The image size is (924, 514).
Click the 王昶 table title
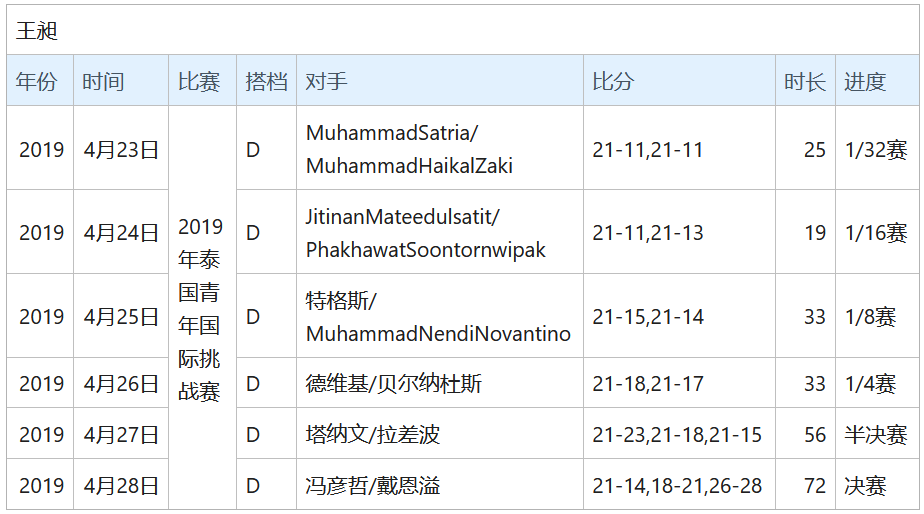click(x=37, y=31)
